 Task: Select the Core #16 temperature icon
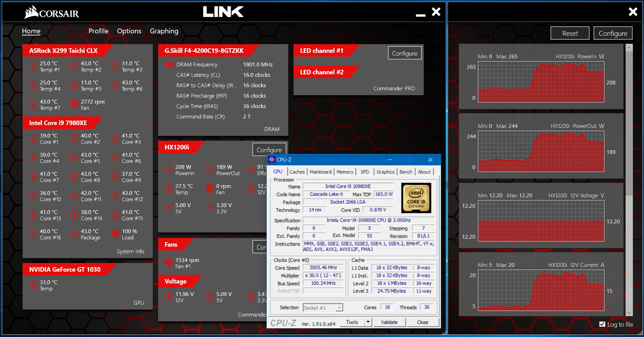[33, 234]
